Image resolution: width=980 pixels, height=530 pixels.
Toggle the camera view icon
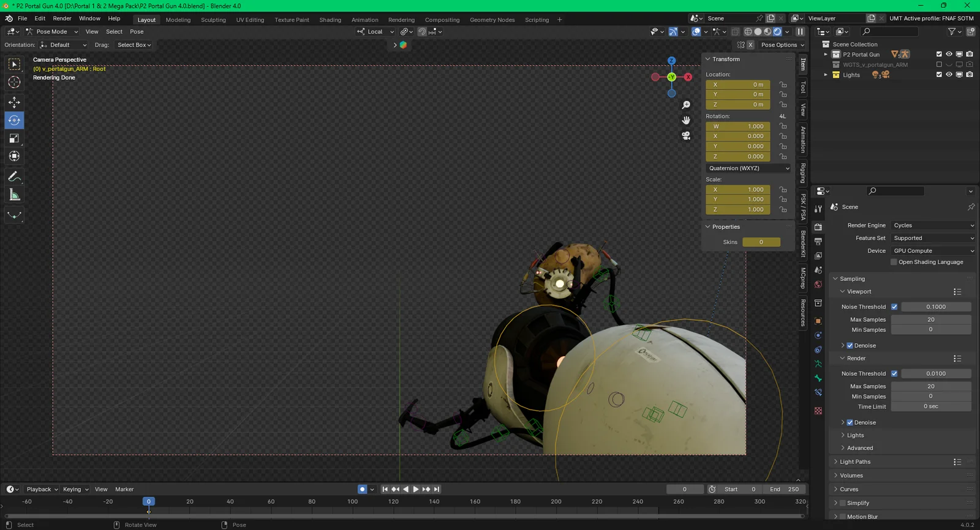pos(686,135)
